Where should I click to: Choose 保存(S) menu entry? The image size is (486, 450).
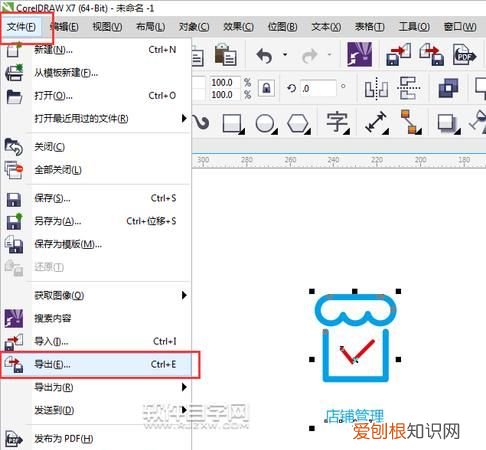click(97, 198)
